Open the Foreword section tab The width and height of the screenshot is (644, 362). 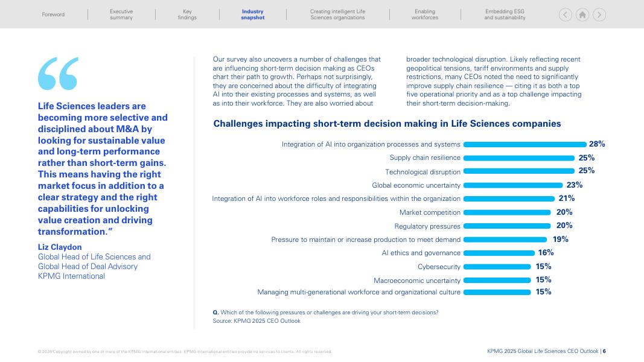pos(53,14)
